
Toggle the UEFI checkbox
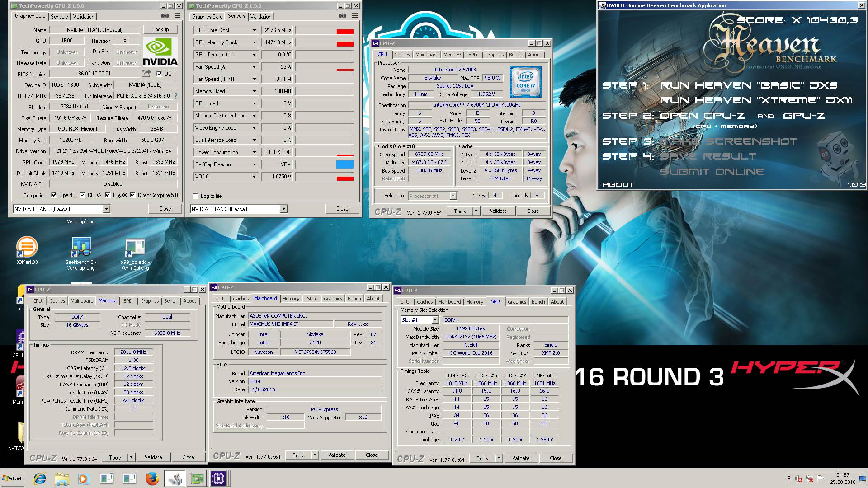coord(159,74)
